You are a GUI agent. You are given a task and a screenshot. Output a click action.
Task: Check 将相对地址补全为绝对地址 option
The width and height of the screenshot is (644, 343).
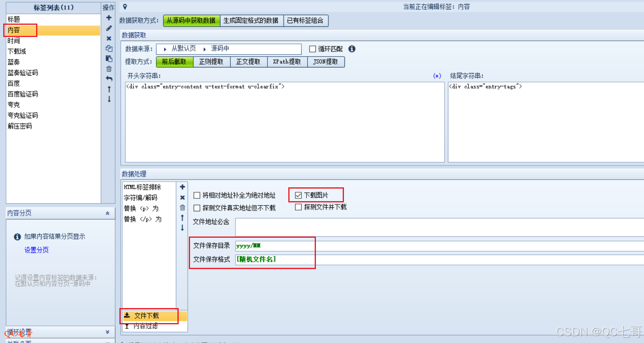coord(197,195)
